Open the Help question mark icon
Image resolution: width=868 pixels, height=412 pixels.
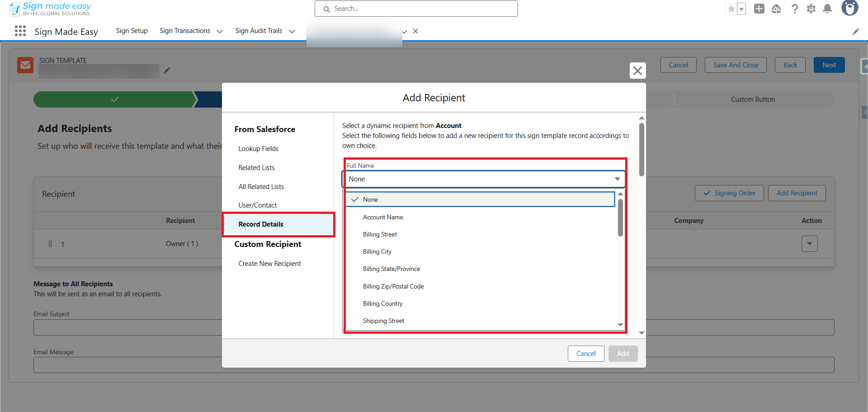point(794,9)
